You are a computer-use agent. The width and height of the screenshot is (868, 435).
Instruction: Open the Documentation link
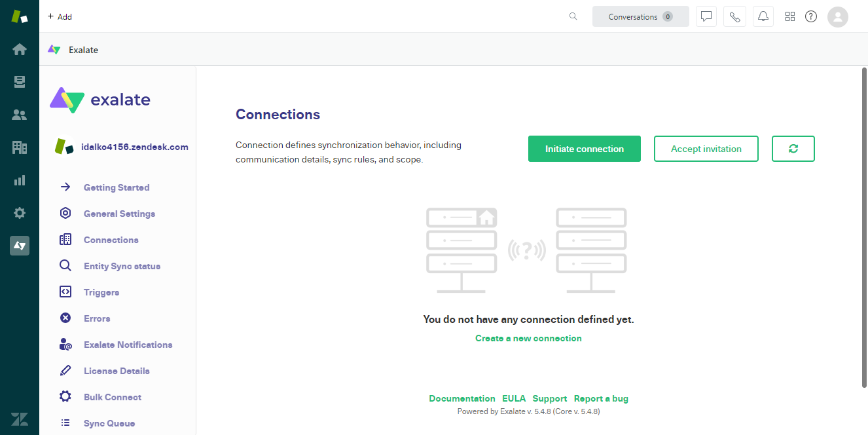click(x=462, y=398)
